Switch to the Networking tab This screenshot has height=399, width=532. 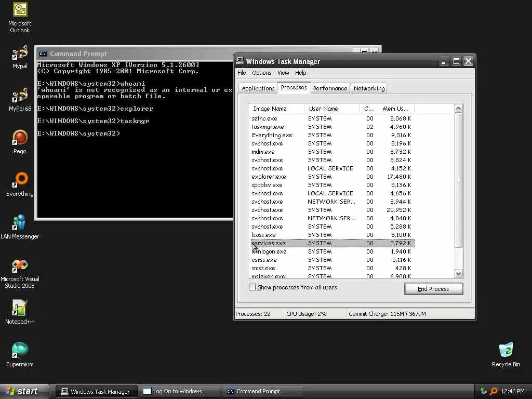tap(369, 88)
